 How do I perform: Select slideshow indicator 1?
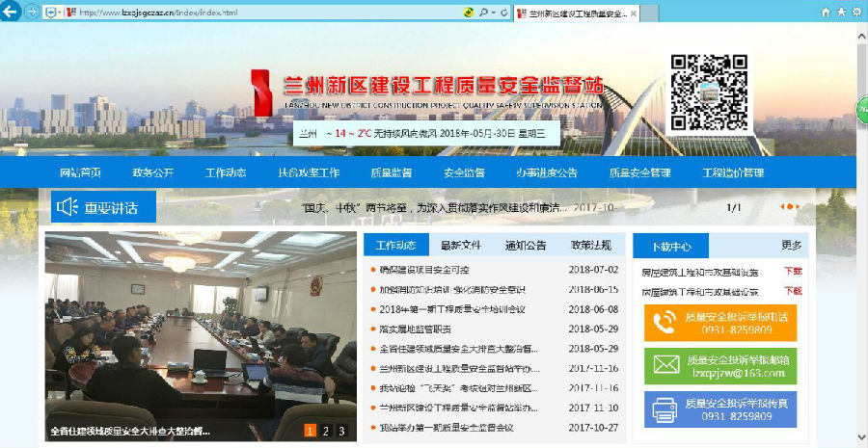pos(311,431)
